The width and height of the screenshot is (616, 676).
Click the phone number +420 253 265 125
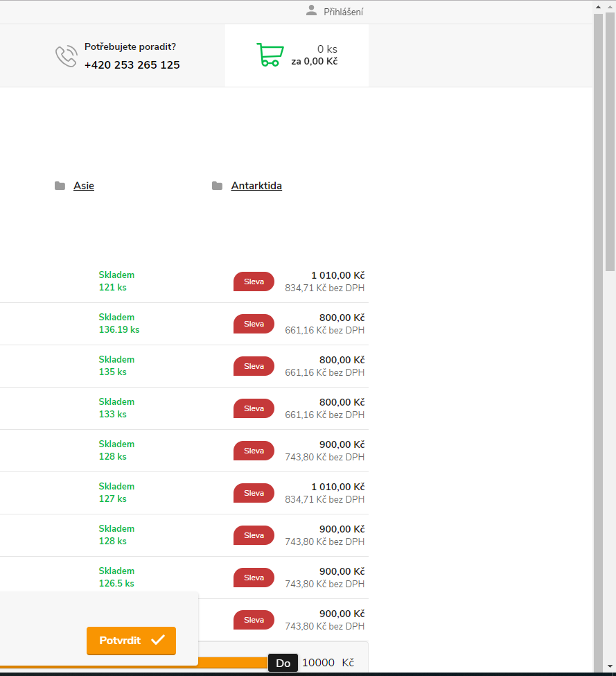(132, 65)
